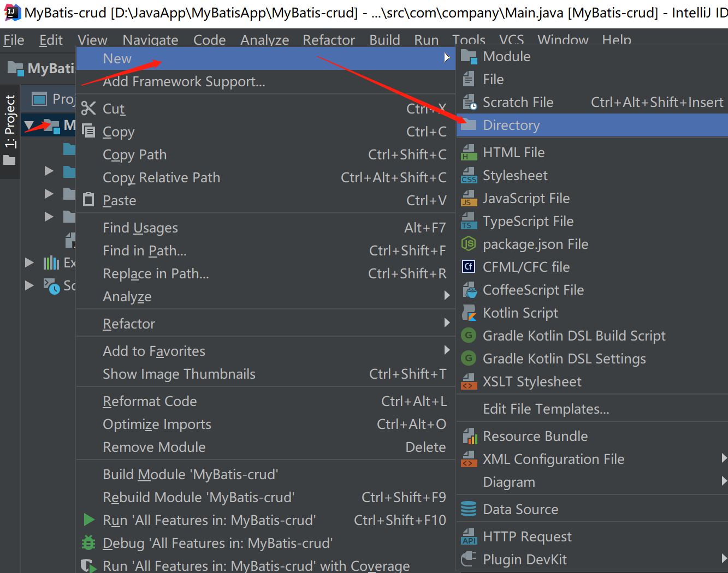Screen dimensions: 728x573
Task: Create a Gradle Kotlin DSL Build Script
Action: (574, 336)
